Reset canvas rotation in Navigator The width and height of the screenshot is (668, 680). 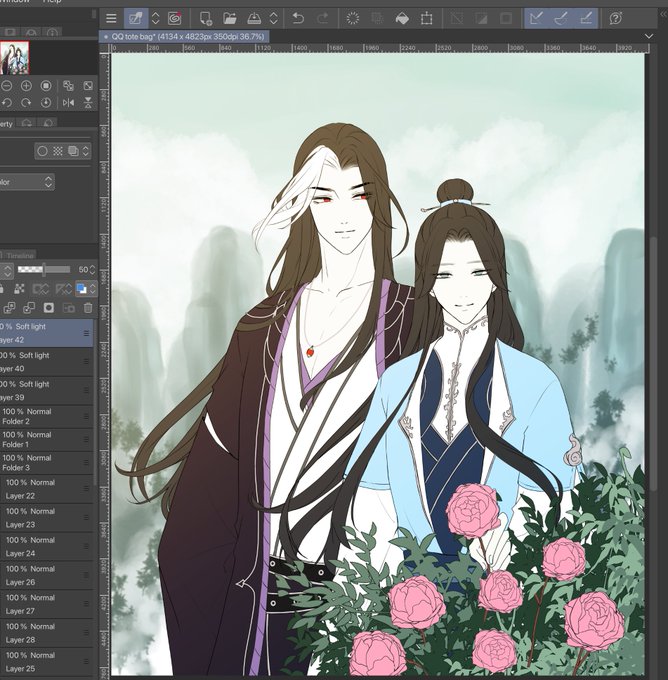(46, 103)
